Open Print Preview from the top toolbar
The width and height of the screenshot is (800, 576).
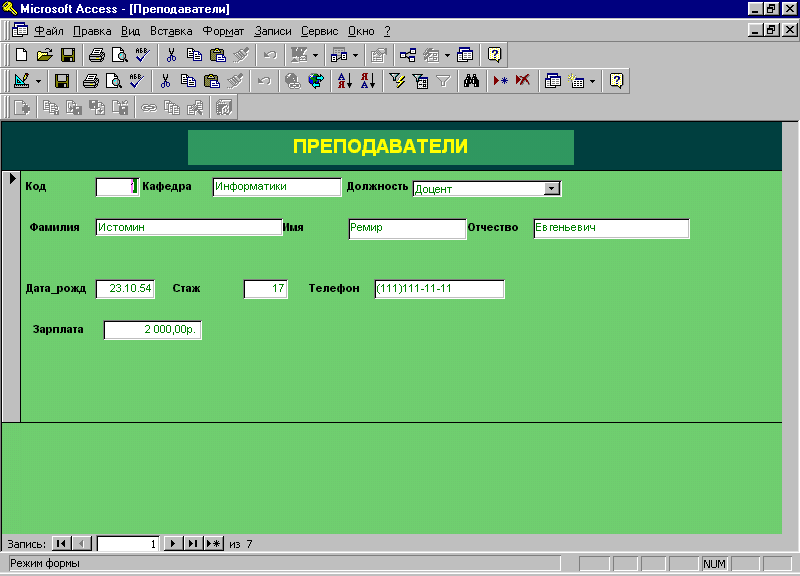click(x=120, y=55)
